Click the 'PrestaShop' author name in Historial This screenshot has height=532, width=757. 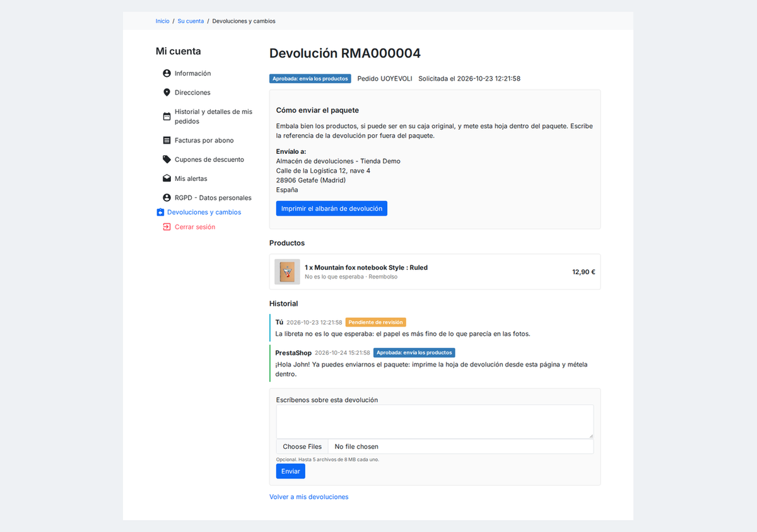[x=293, y=352]
